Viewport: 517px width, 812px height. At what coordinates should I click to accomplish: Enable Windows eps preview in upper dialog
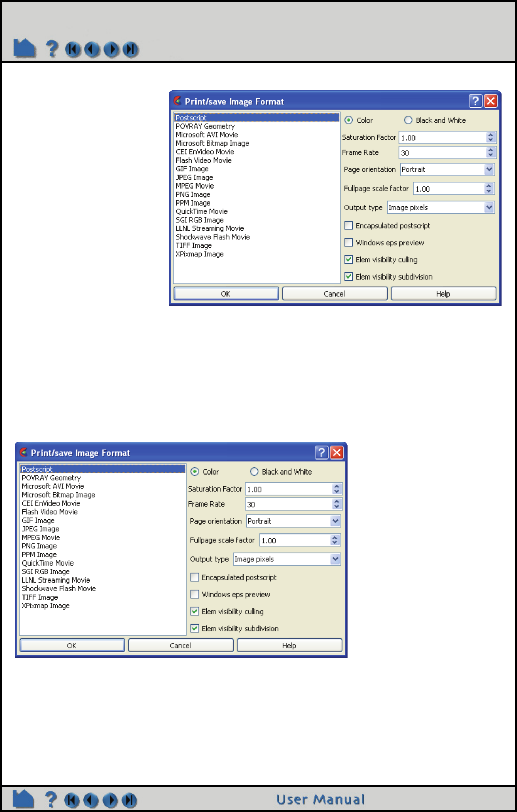348,242
